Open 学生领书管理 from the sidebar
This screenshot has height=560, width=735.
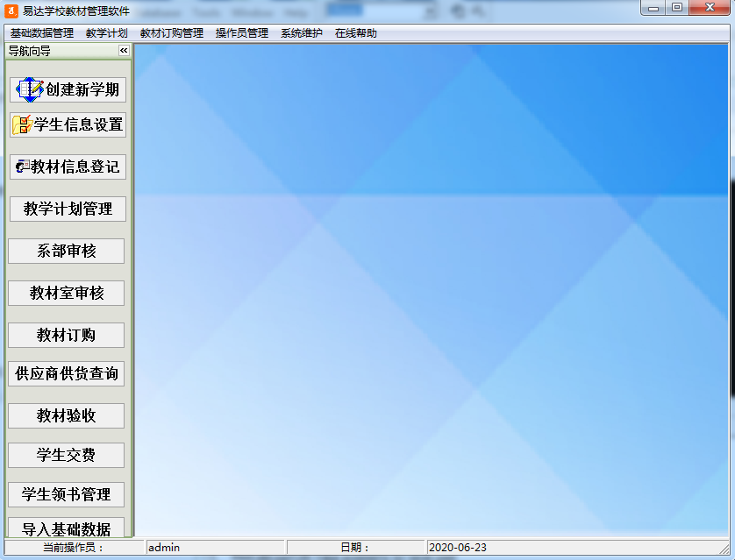pos(66,494)
